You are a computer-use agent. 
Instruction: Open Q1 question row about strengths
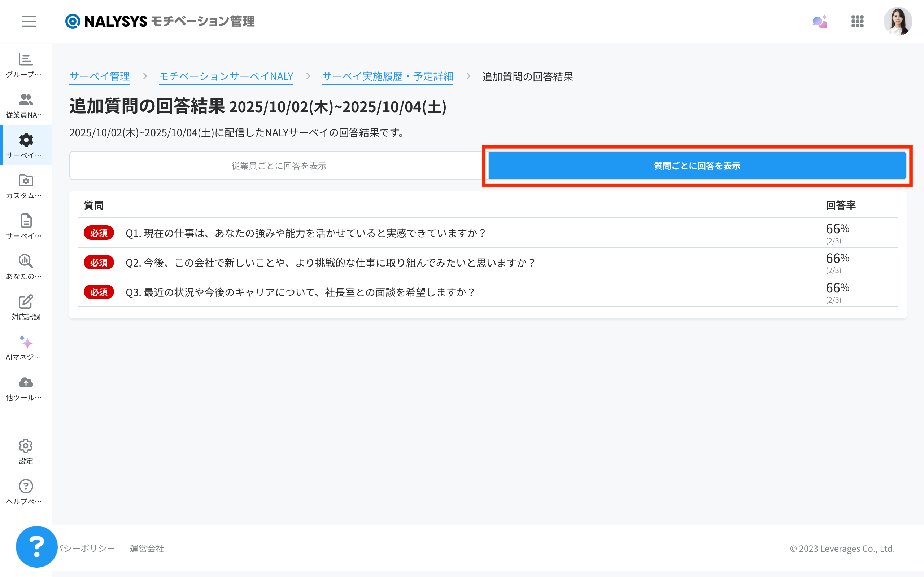tap(305, 233)
